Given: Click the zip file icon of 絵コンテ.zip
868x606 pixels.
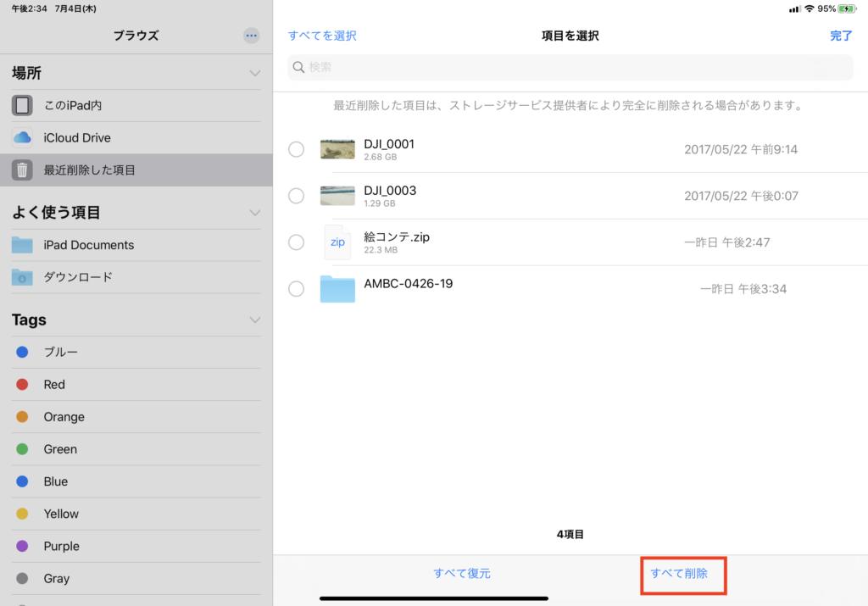Looking at the screenshot, I should pyautogui.click(x=337, y=242).
